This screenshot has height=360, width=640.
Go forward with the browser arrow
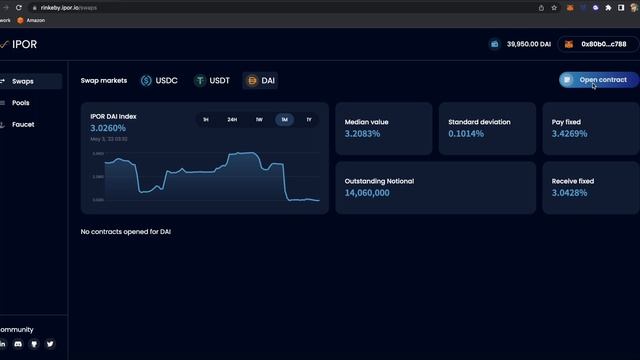[x=6, y=8]
